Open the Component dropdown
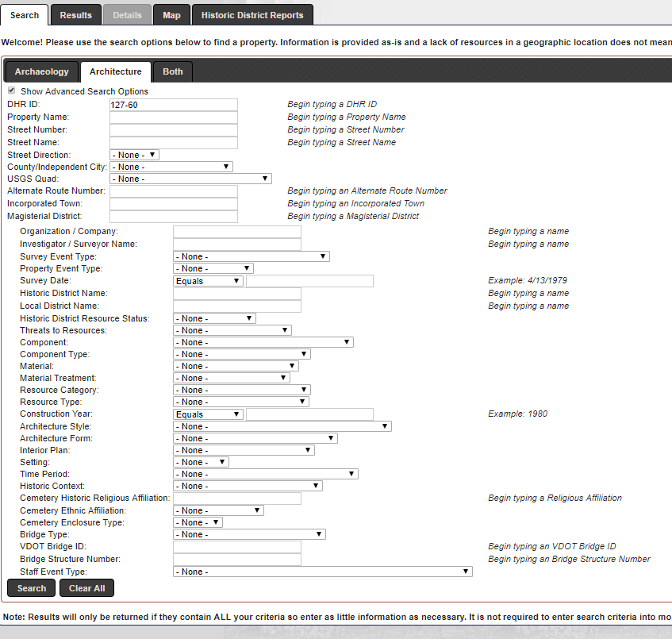The height and width of the screenshot is (639, 672). pos(263,343)
